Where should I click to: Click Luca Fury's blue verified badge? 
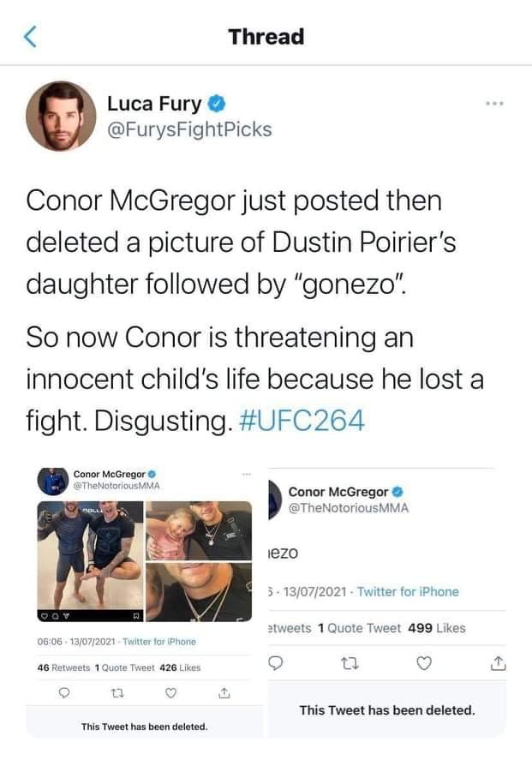pyautogui.click(x=218, y=105)
